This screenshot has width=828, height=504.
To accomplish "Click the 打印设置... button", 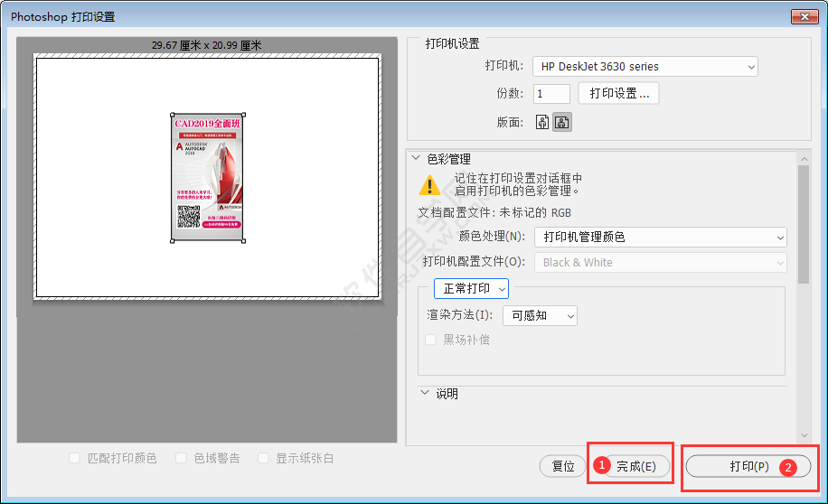I will 619,93.
